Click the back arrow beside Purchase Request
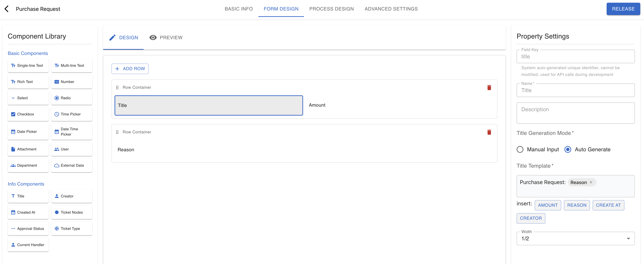Viewport: 644px width, 264px height. (7, 9)
